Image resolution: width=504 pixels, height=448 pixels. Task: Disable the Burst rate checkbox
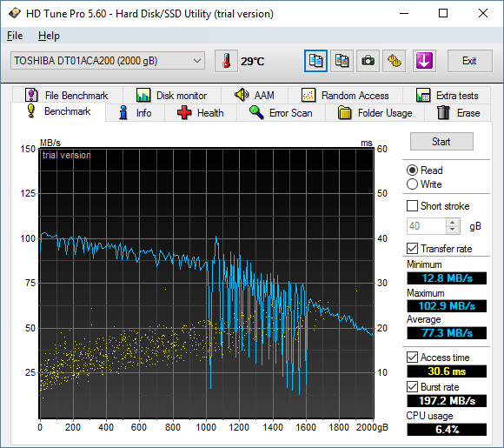point(412,386)
